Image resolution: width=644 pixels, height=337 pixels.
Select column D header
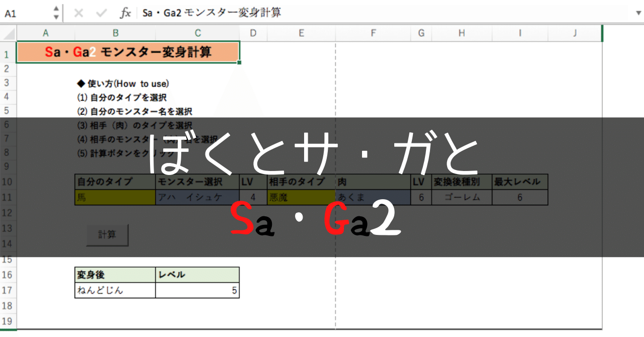pyautogui.click(x=253, y=33)
